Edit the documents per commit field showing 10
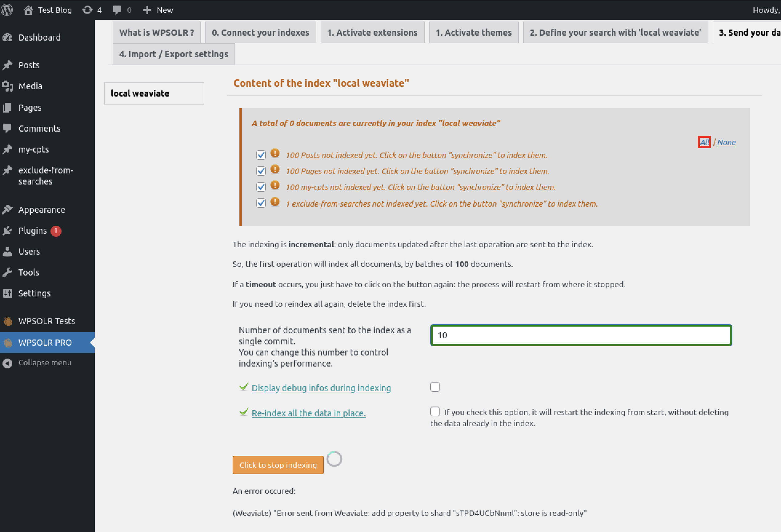Viewport: 781px width, 532px height. (580, 335)
